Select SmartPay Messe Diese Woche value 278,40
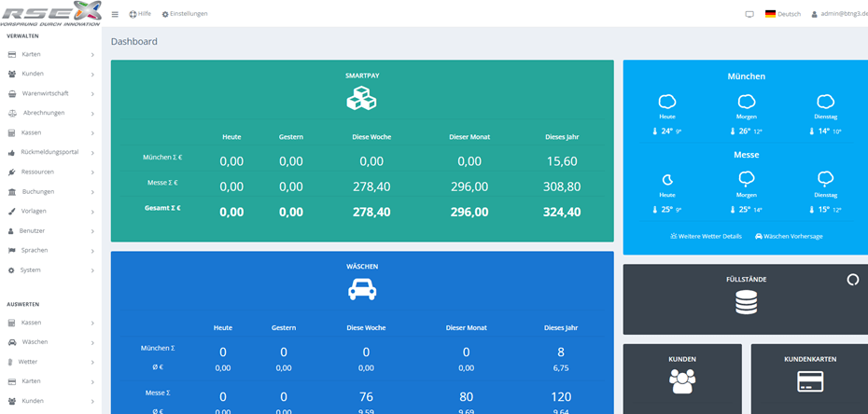Screen dimensions: 868x414 coord(371,186)
